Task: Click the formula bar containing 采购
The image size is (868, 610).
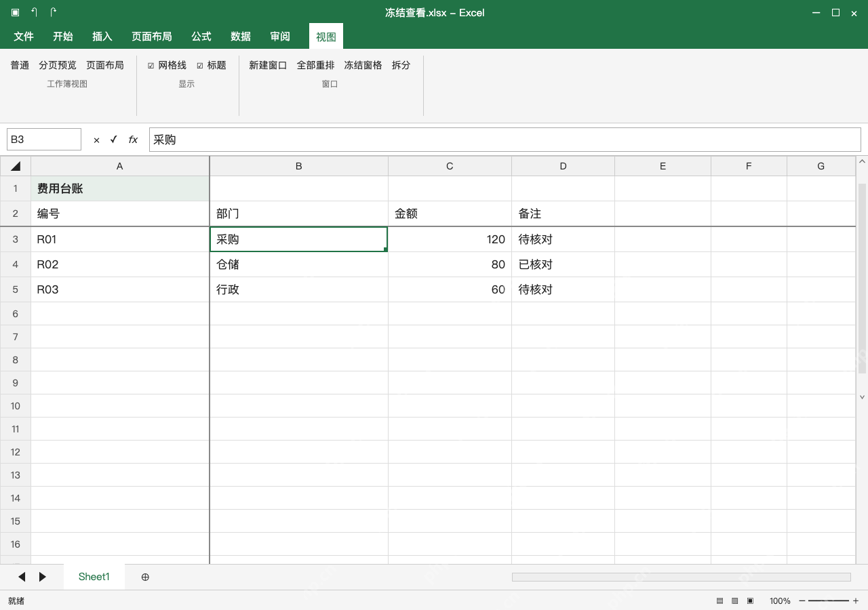Action: point(505,140)
